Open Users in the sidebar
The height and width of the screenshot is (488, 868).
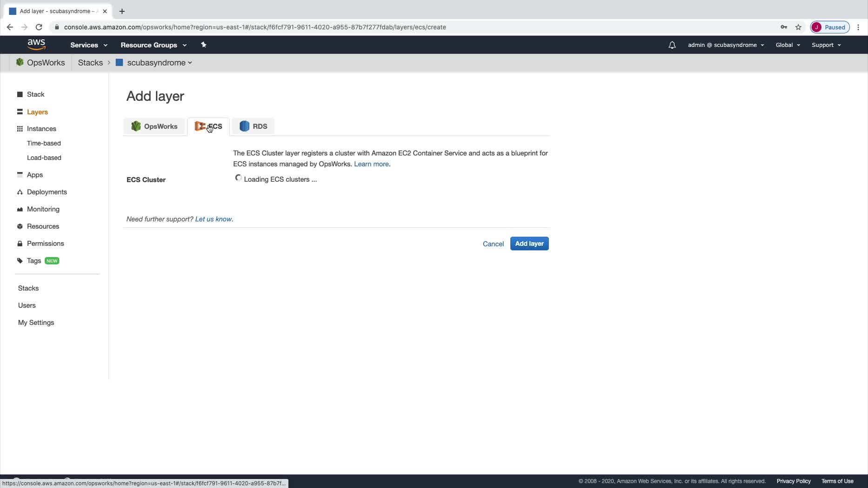[x=27, y=305]
